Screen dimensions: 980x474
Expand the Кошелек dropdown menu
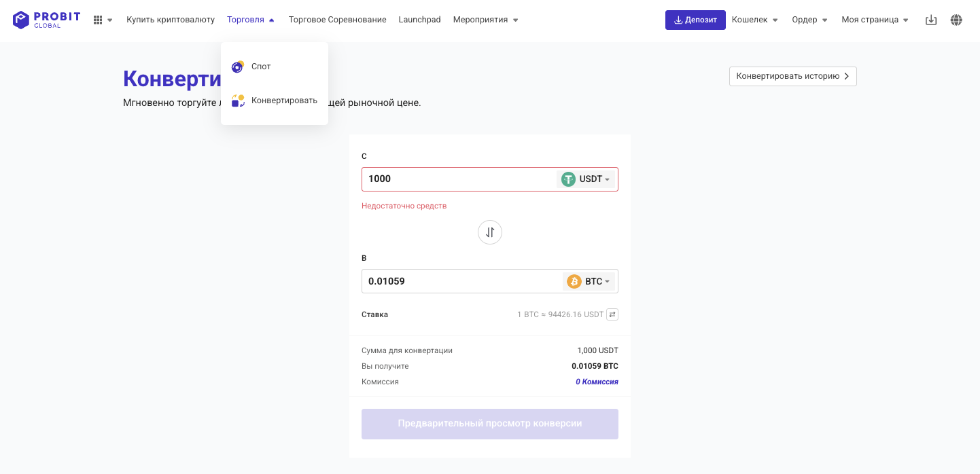pyautogui.click(x=754, y=20)
